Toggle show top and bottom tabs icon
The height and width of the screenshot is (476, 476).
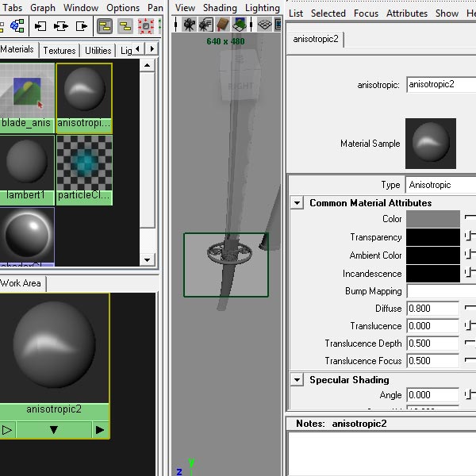[105, 26]
